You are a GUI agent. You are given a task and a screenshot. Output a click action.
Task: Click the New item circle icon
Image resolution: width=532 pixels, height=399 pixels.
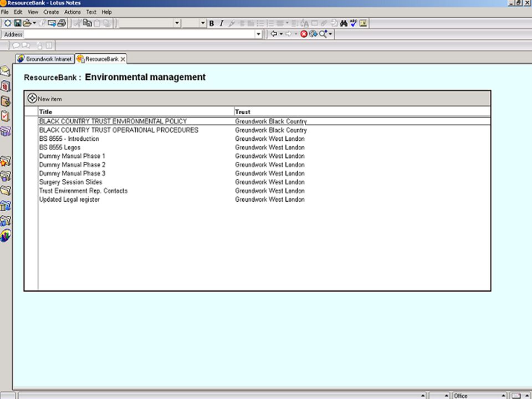(32, 99)
